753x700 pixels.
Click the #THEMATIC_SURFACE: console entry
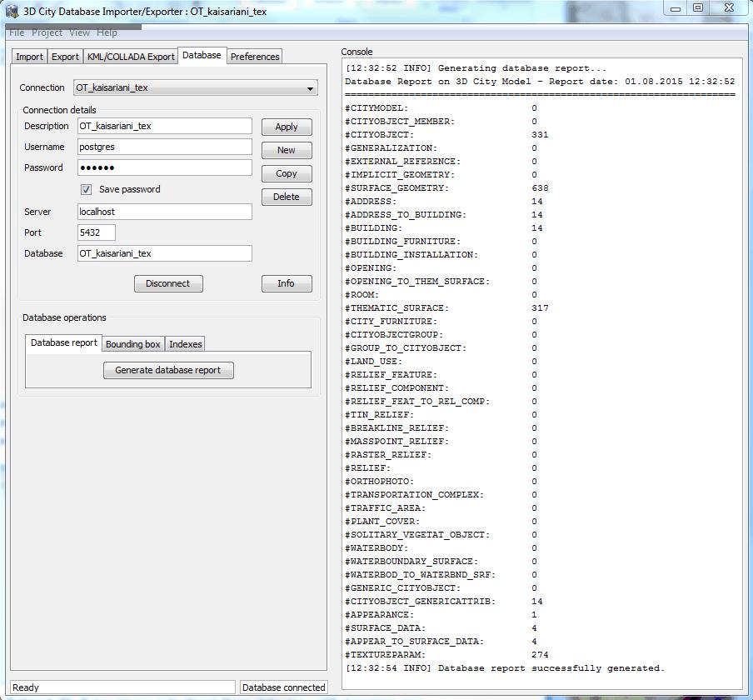[x=446, y=308]
